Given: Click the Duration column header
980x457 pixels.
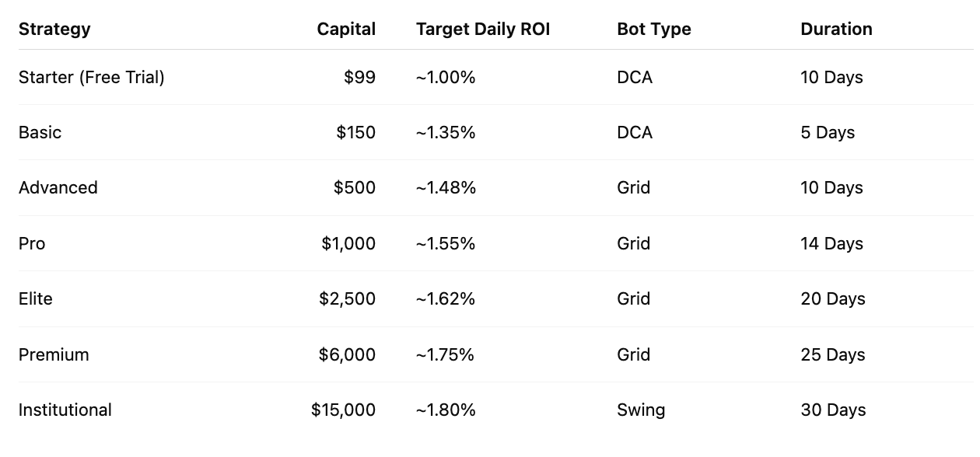Looking at the screenshot, I should [836, 30].
